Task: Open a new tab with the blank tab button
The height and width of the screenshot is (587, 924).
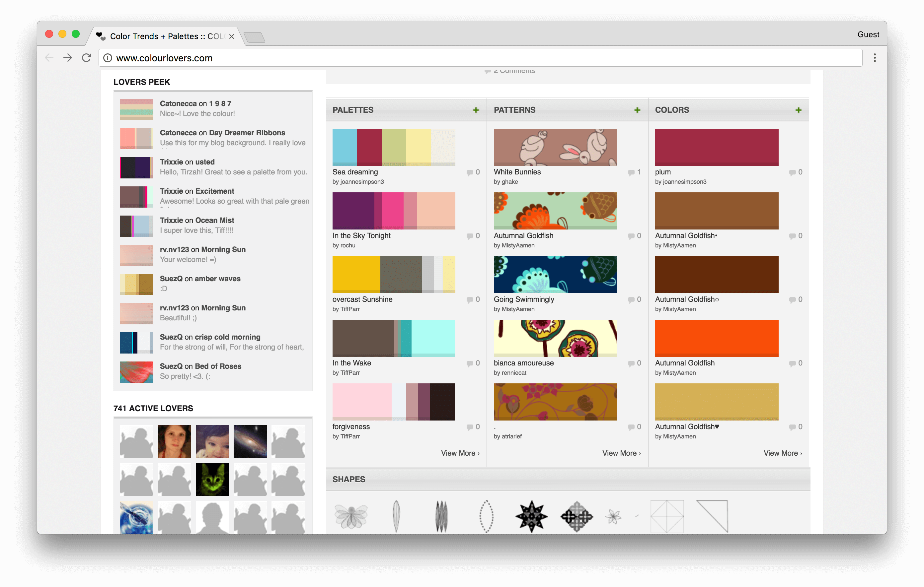Action: [254, 37]
